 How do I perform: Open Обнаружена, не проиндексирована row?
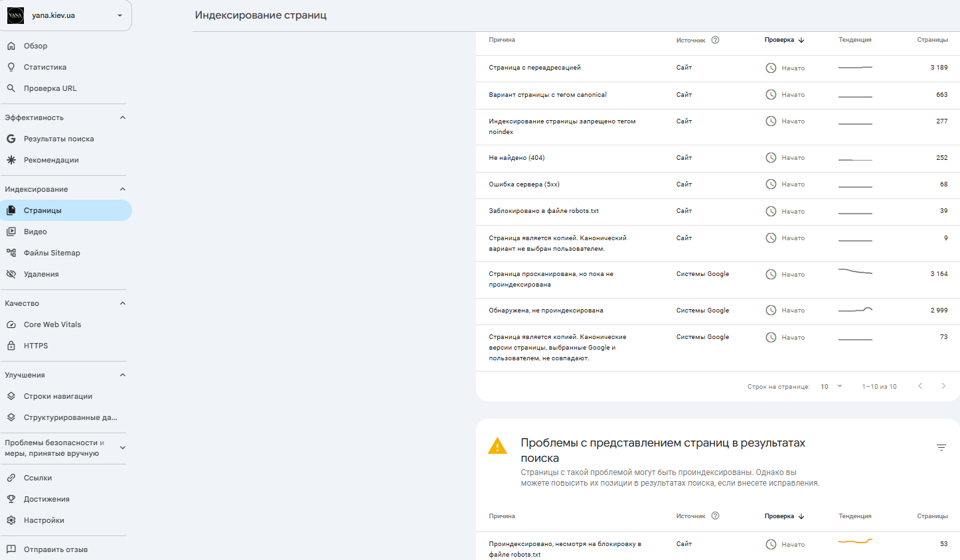[718, 311]
